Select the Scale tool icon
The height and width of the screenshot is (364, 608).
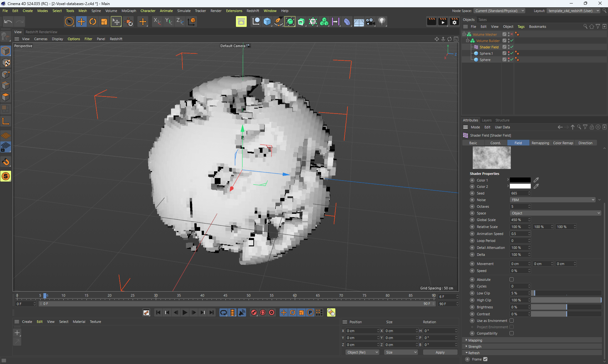pyautogui.click(x=104, y=22)
